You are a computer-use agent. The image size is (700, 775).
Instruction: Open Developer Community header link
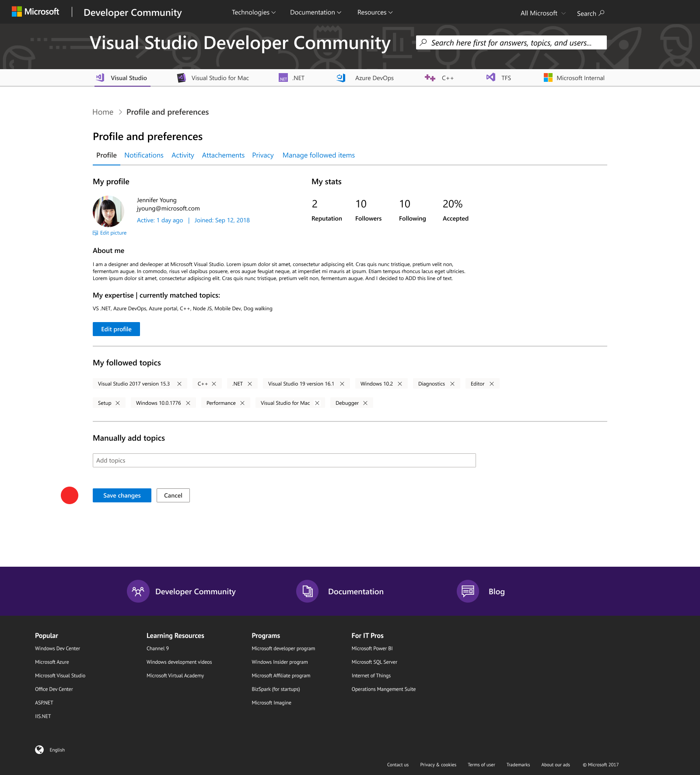(x=133, y=12)
